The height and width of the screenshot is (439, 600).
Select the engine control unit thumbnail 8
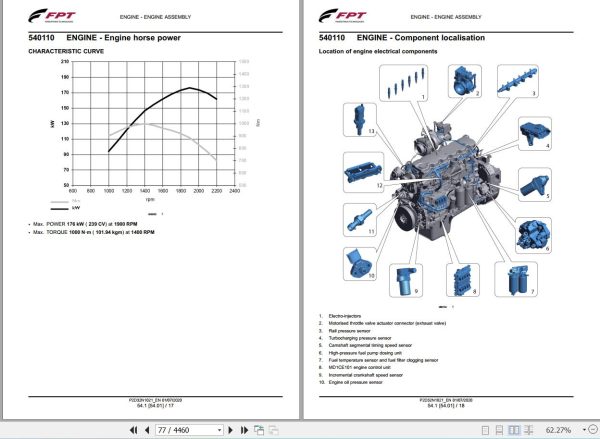pyautogui.click(x=463, y=280)
